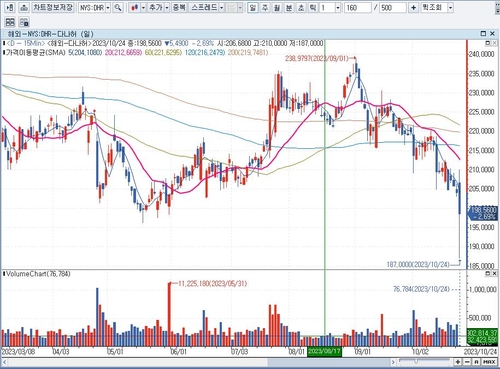
Task: Click the 11,225,180(2023/05/31) volume peak label
Action: (213, 284)
